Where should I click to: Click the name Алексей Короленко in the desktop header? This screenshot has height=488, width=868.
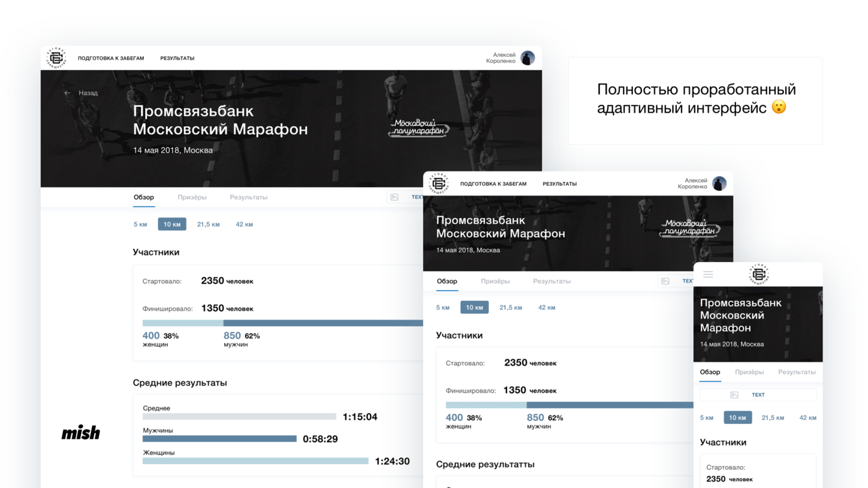coord(501,58)
